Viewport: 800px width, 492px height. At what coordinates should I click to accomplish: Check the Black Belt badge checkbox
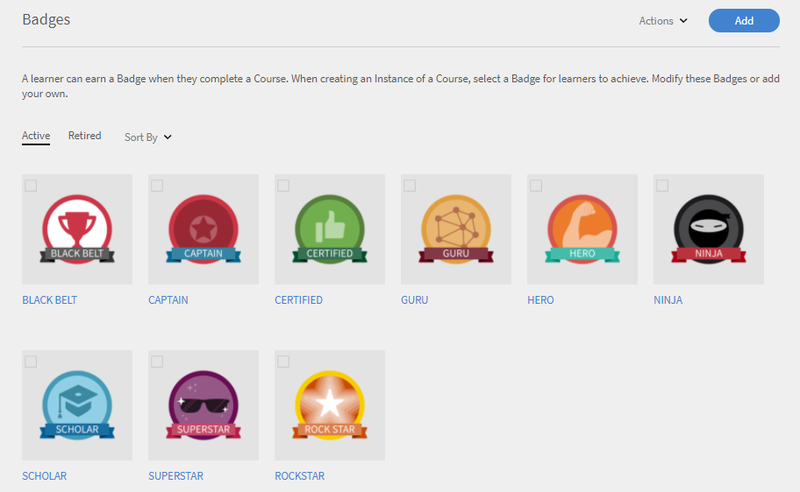31,185
